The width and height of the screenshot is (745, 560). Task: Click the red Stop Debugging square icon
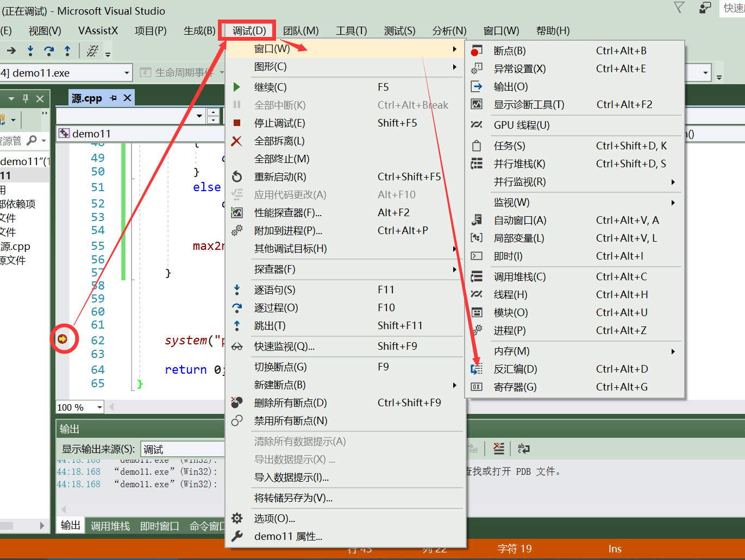pos(237,123)
